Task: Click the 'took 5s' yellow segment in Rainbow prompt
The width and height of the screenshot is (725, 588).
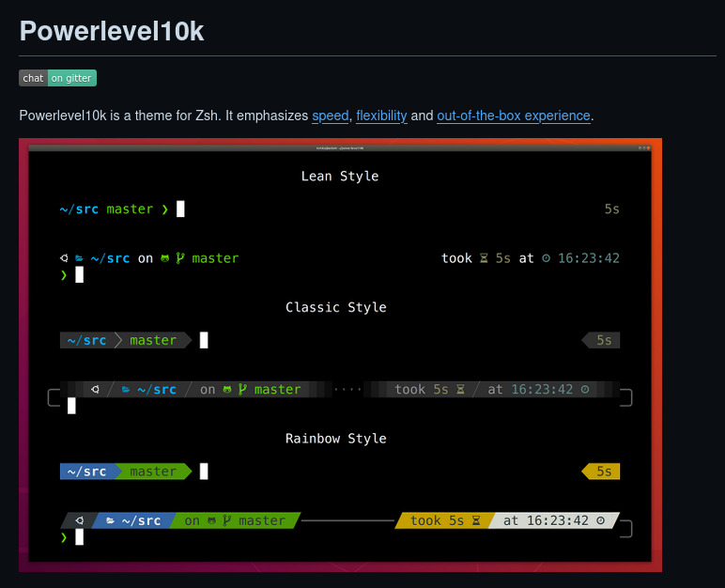Action: [445, 520]
